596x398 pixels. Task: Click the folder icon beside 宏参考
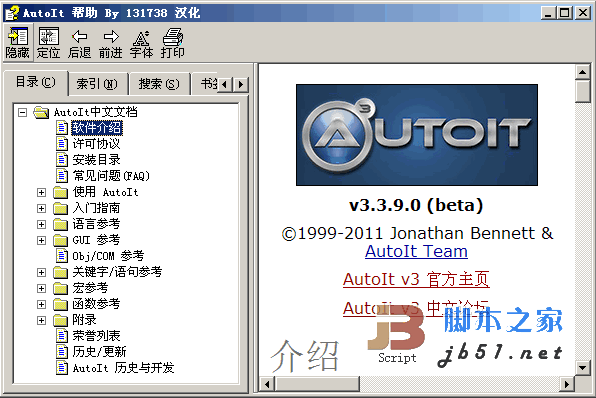(60, 288)
